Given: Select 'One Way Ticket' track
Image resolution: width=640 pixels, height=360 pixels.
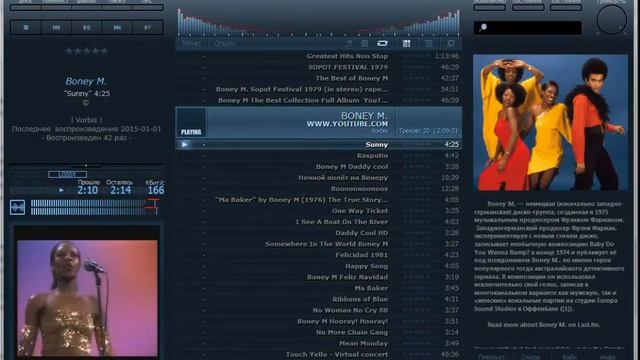Looking at the screenshot, I should [x=319, y=211].
